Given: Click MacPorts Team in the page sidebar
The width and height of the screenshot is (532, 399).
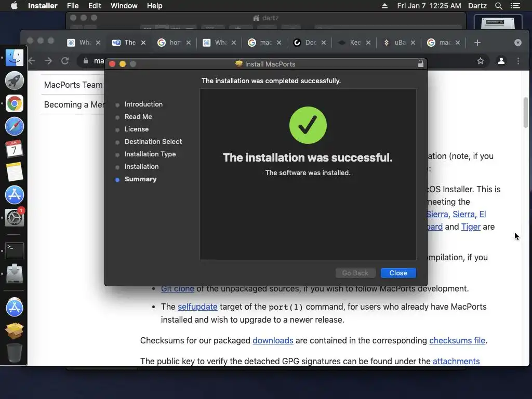Looking at the screenshot, I should 73,85.
